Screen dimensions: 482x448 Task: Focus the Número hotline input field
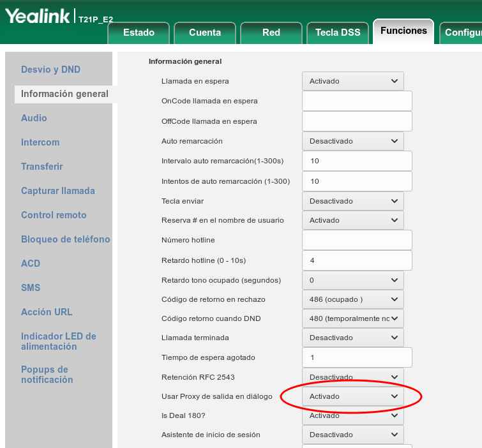pos(357,240)
